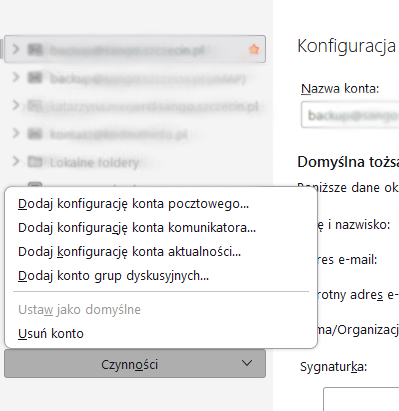Open the Czynności dropdown button
Viewport: 399px width, 411px height.
coord(135,364)
